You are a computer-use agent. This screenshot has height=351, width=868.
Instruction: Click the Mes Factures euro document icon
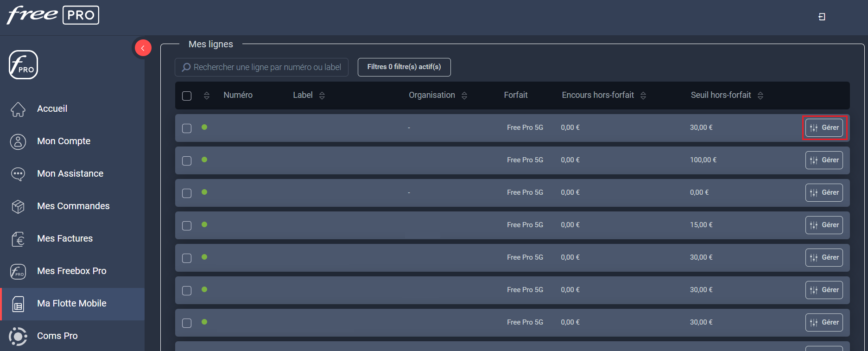pyautogui.click(x=18, y=239)
